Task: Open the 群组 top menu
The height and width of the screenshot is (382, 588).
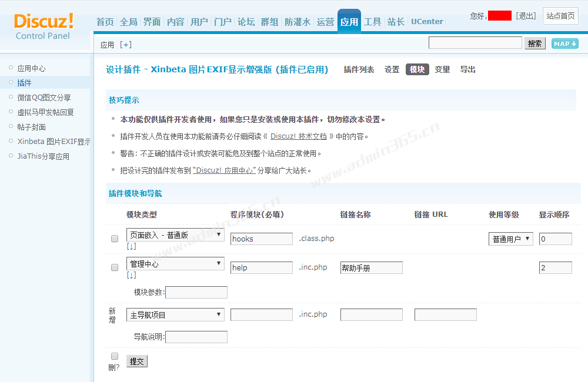Action: (270, 22)
